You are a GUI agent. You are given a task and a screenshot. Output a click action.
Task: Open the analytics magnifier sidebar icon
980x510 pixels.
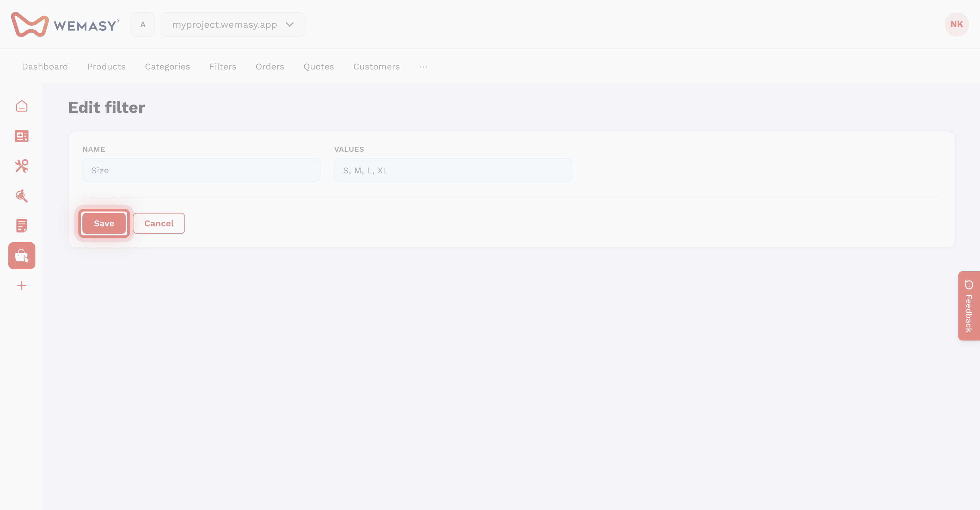[22, 196]
